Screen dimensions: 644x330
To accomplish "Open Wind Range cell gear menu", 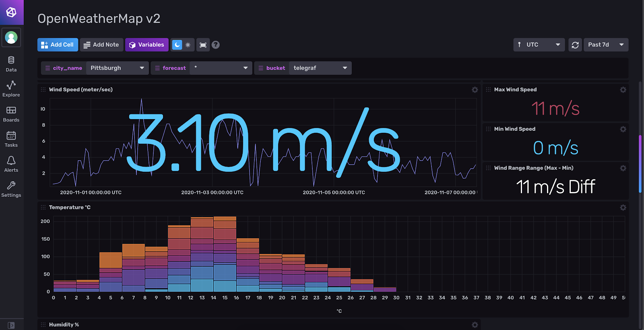I will 623,168.
